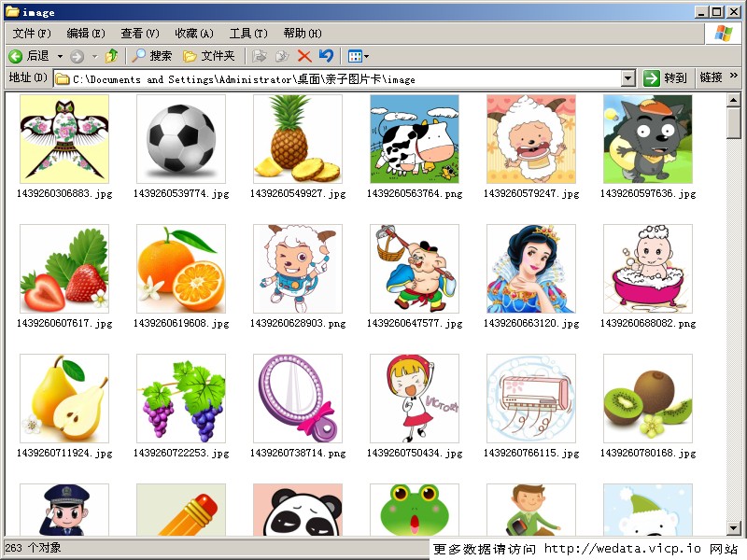Click the 链接 Links label

(711, 77)
